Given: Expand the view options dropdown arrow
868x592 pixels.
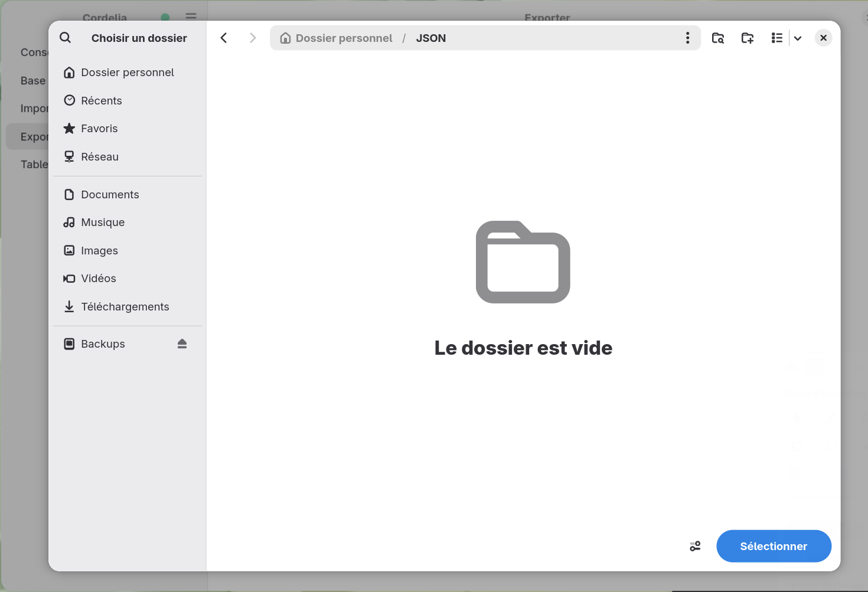Looking at the screenshot, I should tap(798, 38).
